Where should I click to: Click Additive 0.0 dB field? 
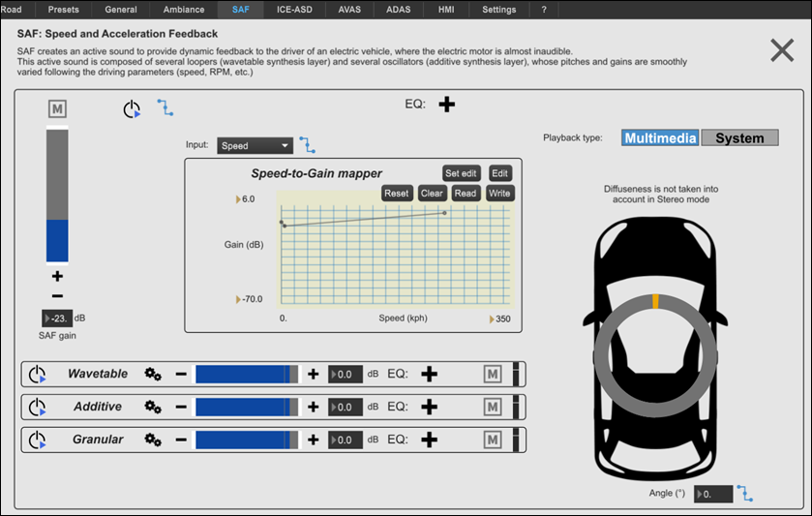346,407
